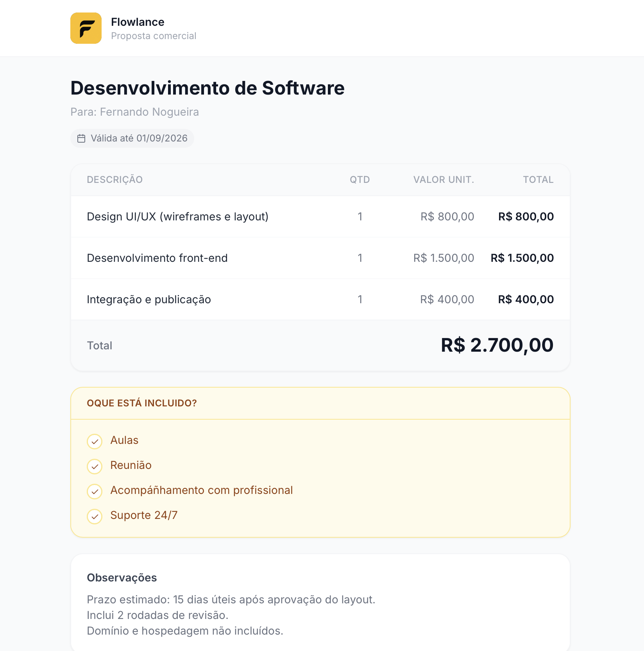Click the Observações heading
644x651 pixels.
click(x=122, y=578)
